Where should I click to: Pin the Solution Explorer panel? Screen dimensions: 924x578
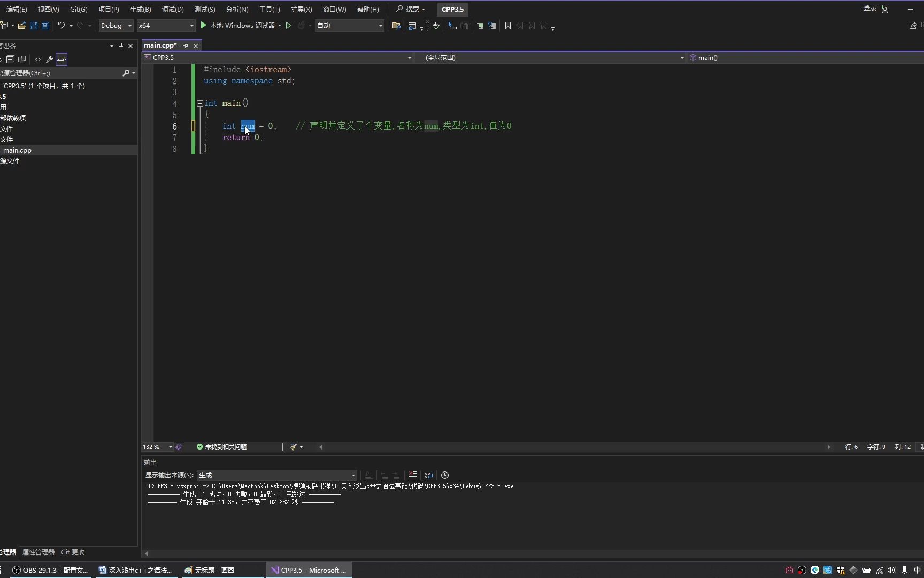(121, 45)
